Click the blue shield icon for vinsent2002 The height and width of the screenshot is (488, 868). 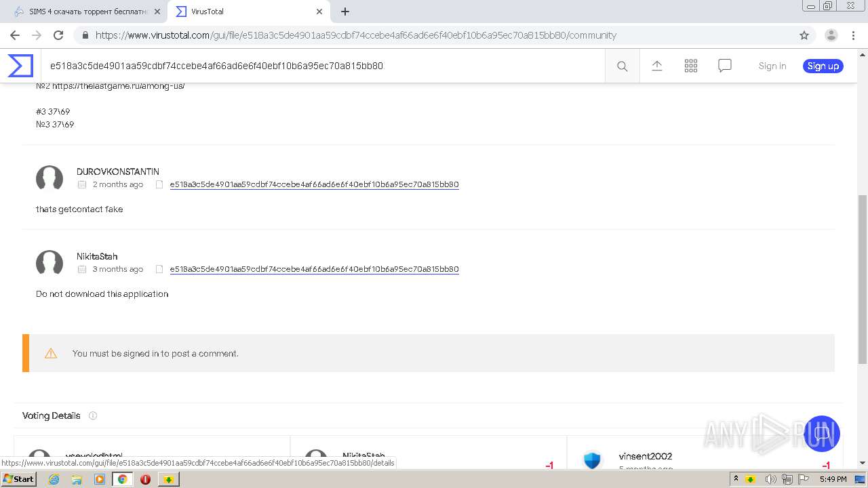(592, 460)
